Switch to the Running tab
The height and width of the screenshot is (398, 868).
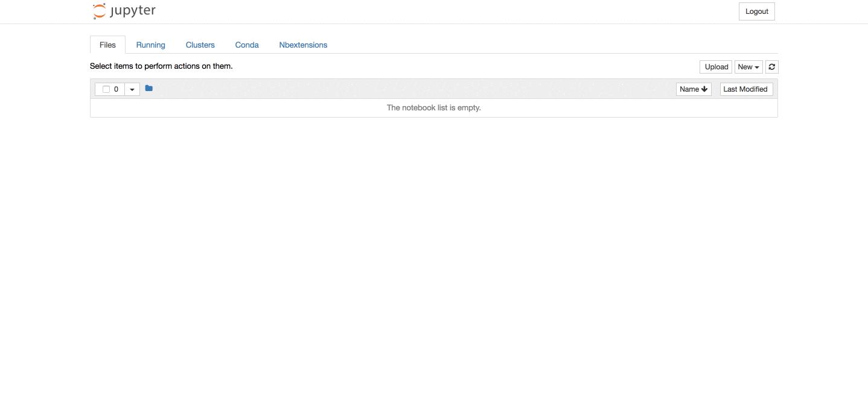150,45
